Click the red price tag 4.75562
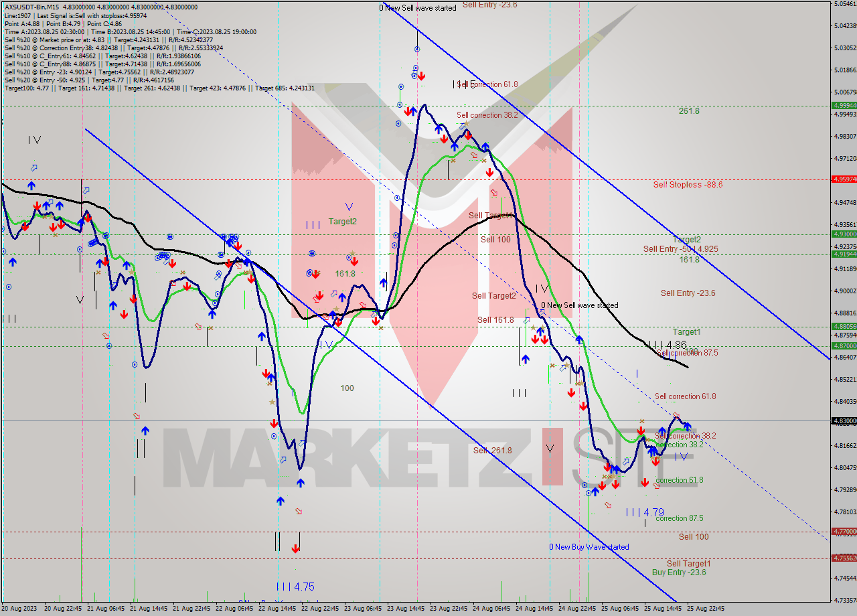Viewport: 857px width, 616px height. [x=844, y=558]
